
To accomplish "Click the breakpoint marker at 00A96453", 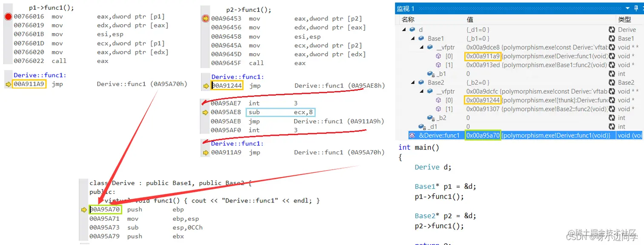I will [205, 18].
